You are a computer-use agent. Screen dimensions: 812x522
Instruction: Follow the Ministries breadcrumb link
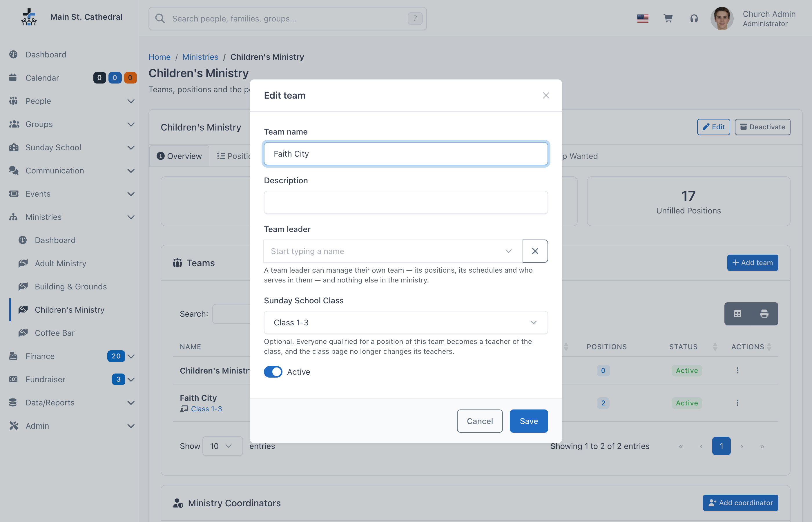pos(200,57)
